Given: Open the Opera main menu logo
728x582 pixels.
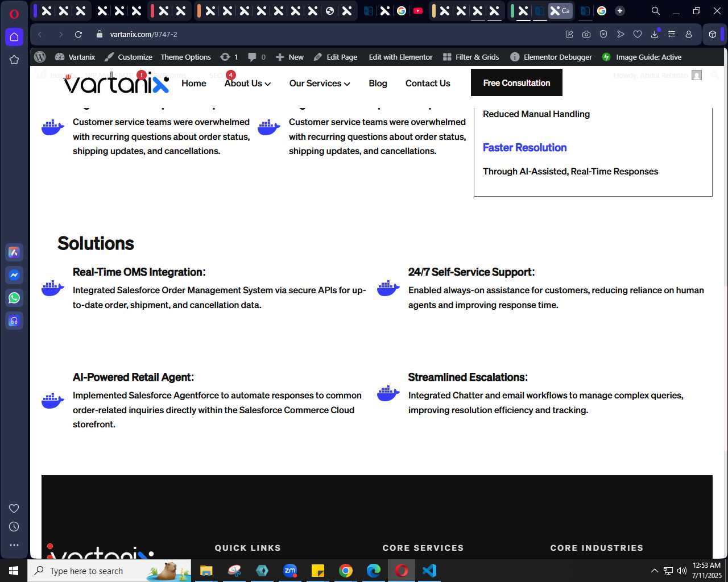Looking at the screenshot, I should pos(14,14).
